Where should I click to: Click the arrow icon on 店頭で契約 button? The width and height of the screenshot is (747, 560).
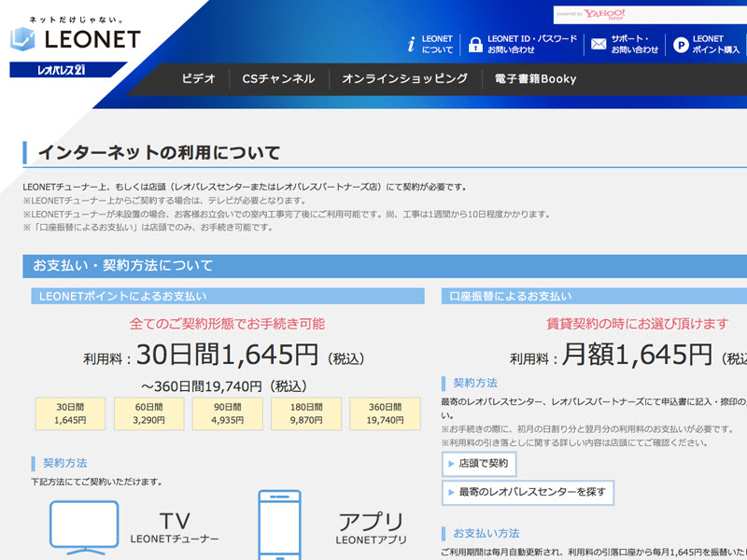(451, 464)
